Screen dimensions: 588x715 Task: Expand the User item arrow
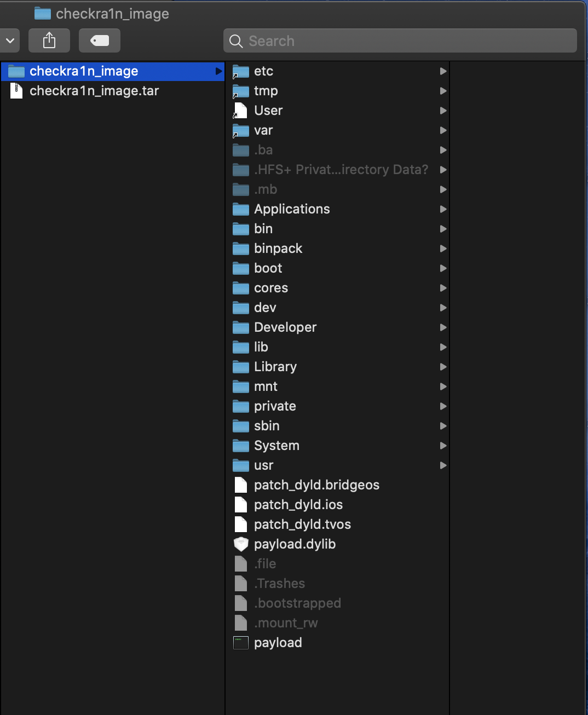(x=443, y=111)
